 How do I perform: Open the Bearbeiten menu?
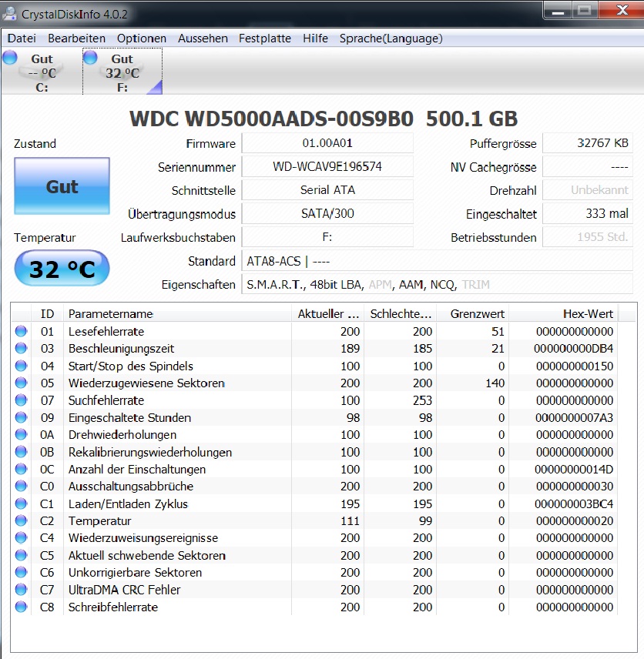point(76,38)
